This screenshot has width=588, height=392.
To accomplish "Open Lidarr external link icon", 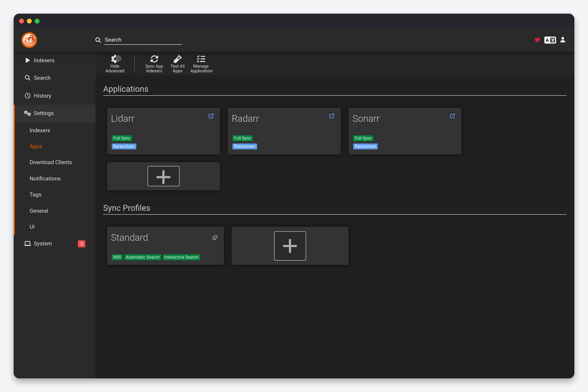I will (x=211, y=116).
